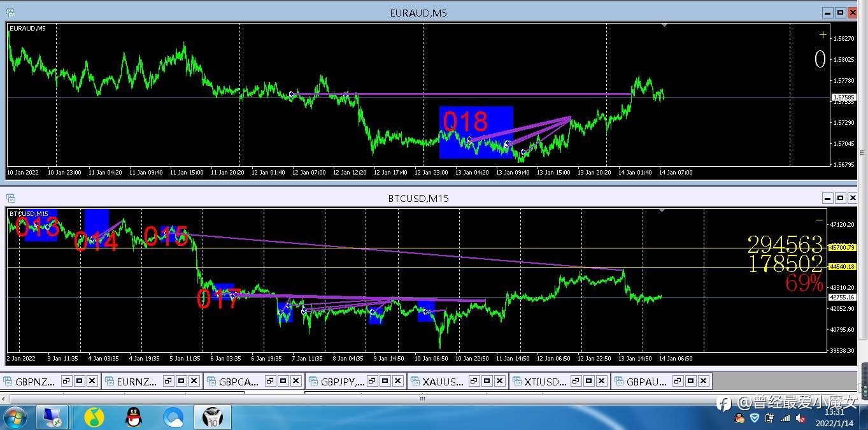
Task: Click the muted volume tray icon
Action: [x=801, y=419]
